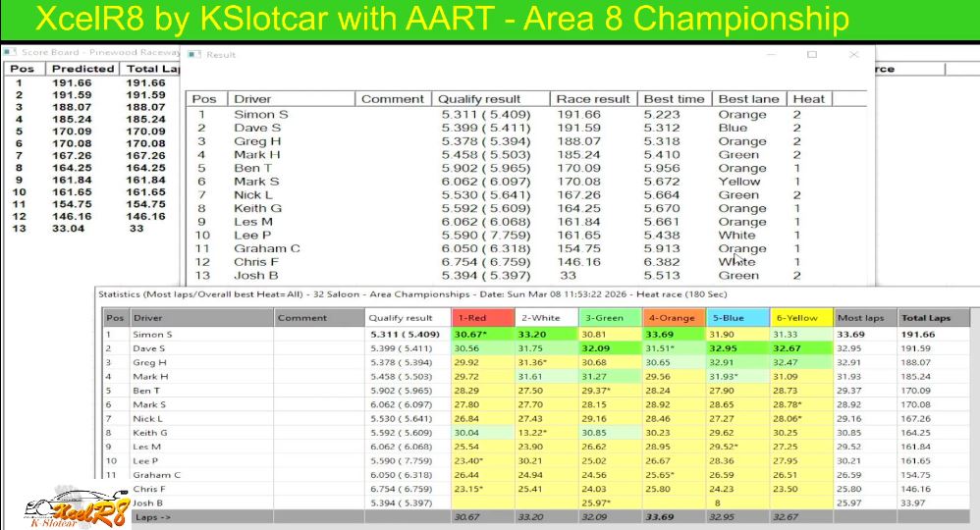980x530 pixels.
Task: Click the Score Board window icon
Action: pos(10,51)
